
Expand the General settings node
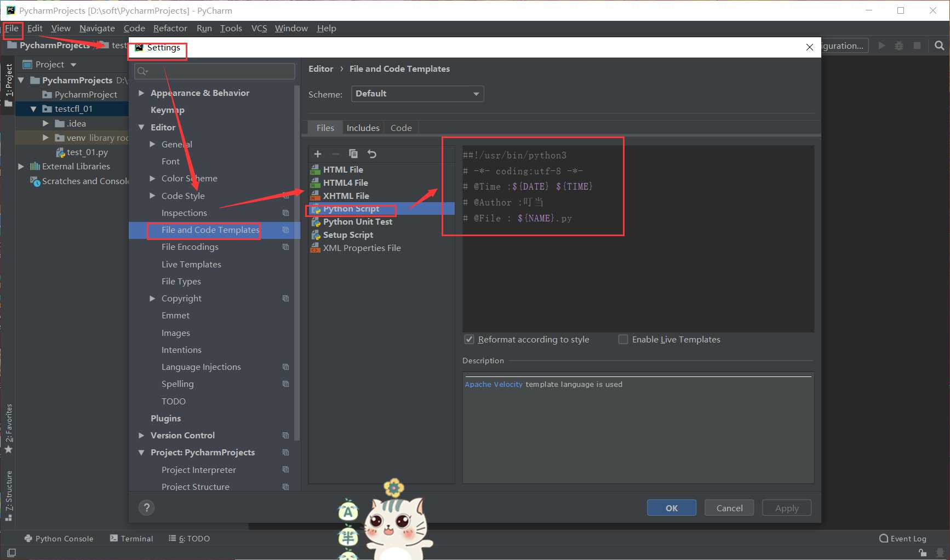152,144
